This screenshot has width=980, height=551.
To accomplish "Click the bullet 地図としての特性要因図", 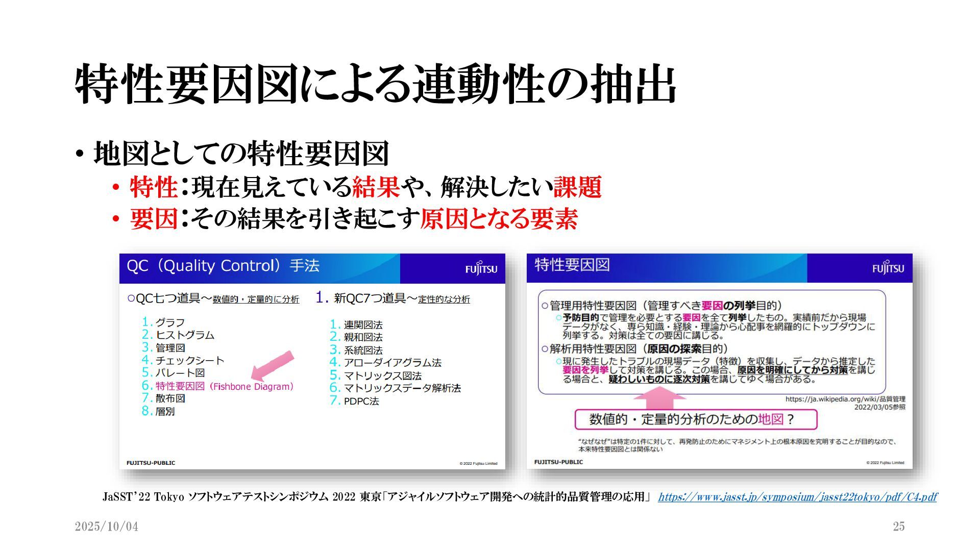I will coord(241,154).
